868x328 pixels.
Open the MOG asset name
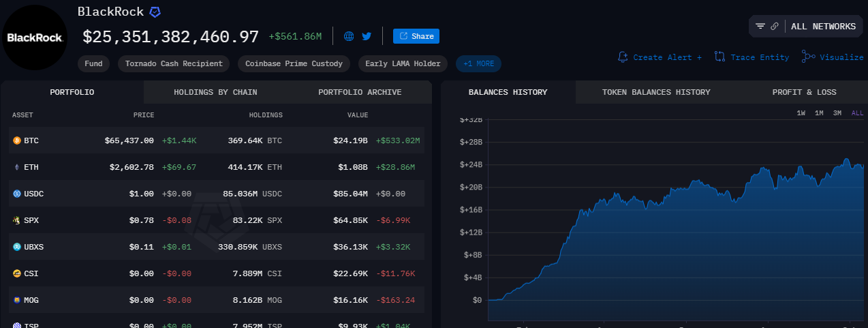click(31, 300)
